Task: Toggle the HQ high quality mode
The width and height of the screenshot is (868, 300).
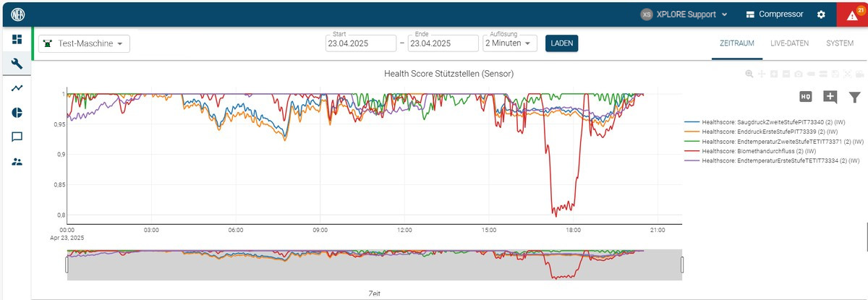Action: click(x=806, y=97)
